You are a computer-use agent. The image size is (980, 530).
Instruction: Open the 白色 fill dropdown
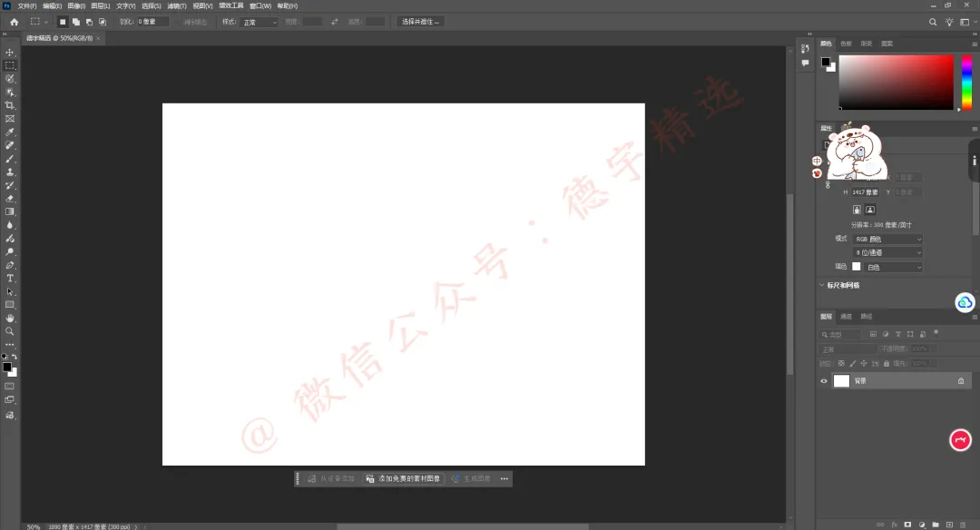pyautogui.click(x=894, y=267)
